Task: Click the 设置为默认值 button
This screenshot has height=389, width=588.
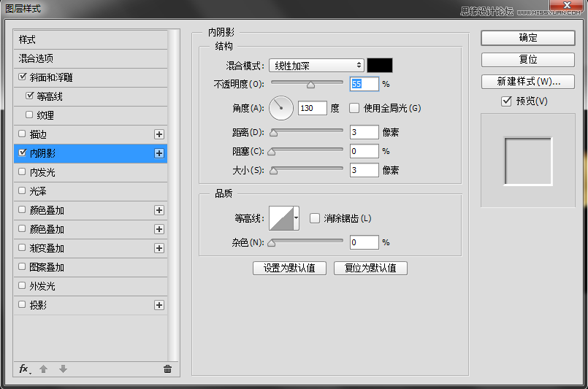Action: pos(289,269)
